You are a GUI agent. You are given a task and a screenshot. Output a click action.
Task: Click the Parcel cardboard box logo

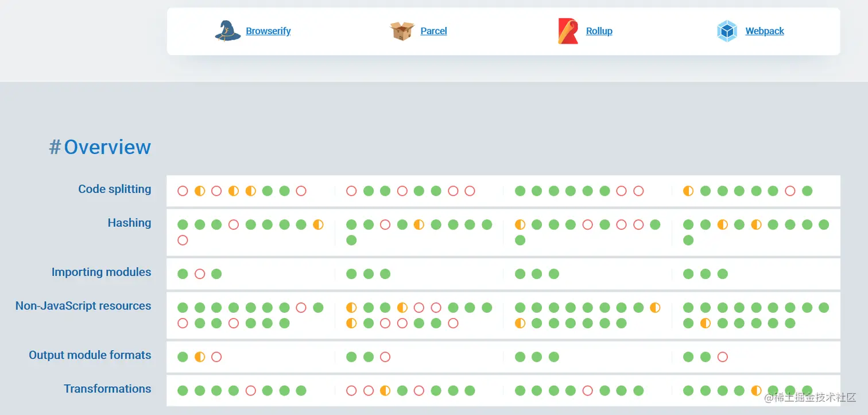(x=402, y=31)
